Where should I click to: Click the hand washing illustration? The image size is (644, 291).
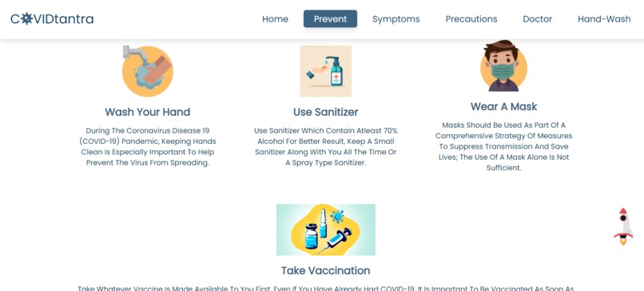148,71
